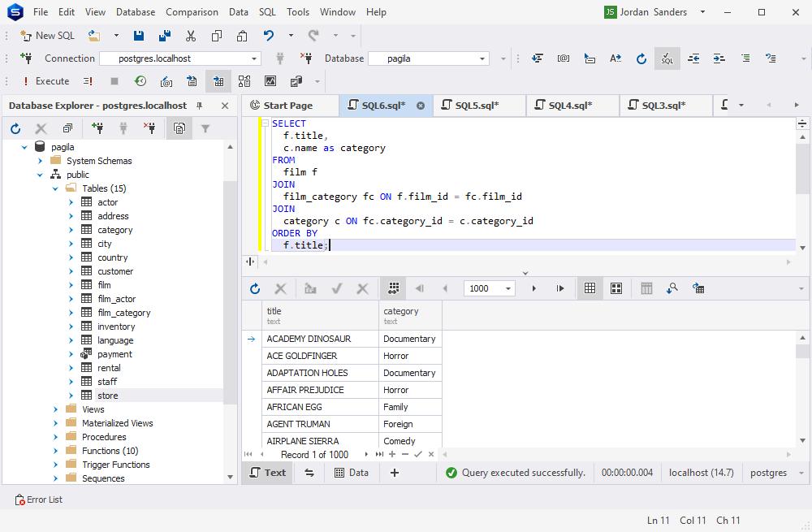This screenshot has height=532, width=812.
Task: Open the page size dropdown showing 1000
Action: 508,288
